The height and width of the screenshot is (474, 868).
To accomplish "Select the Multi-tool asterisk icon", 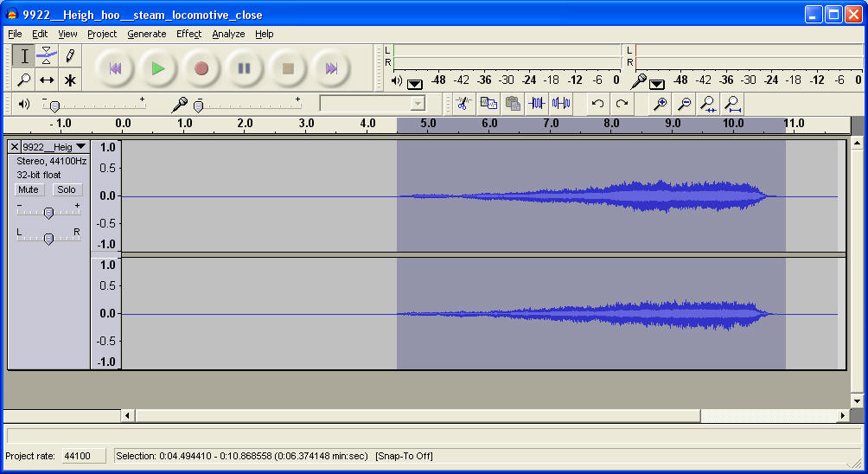I will click(70, 80).
